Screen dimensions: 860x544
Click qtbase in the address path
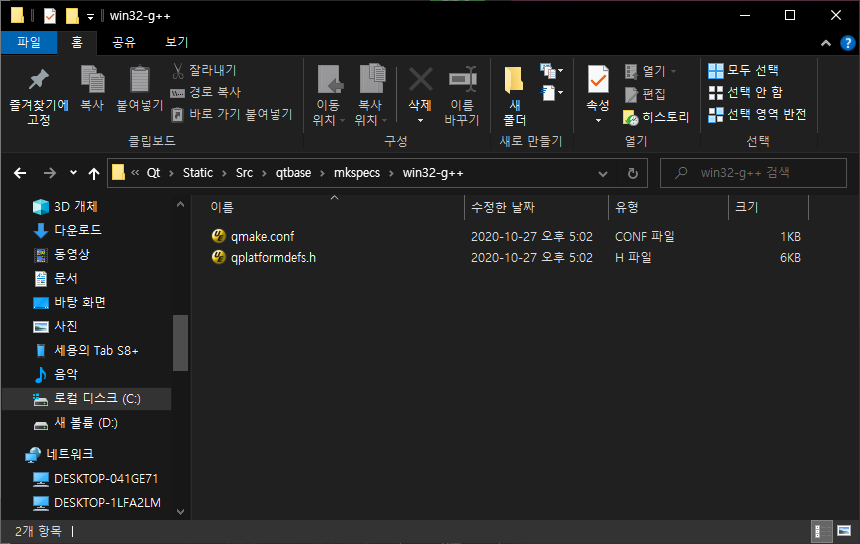point(293,173)
